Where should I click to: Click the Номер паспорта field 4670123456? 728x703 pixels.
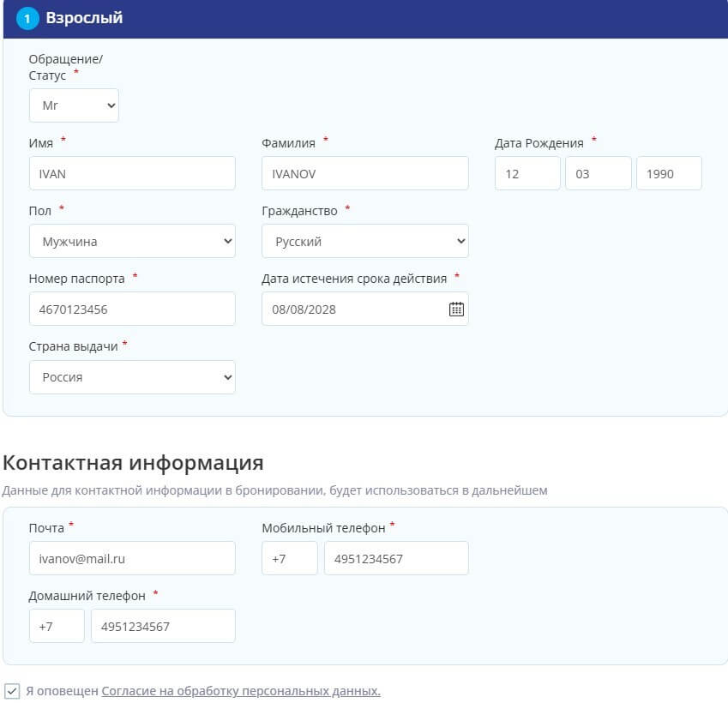click(132, 309)
